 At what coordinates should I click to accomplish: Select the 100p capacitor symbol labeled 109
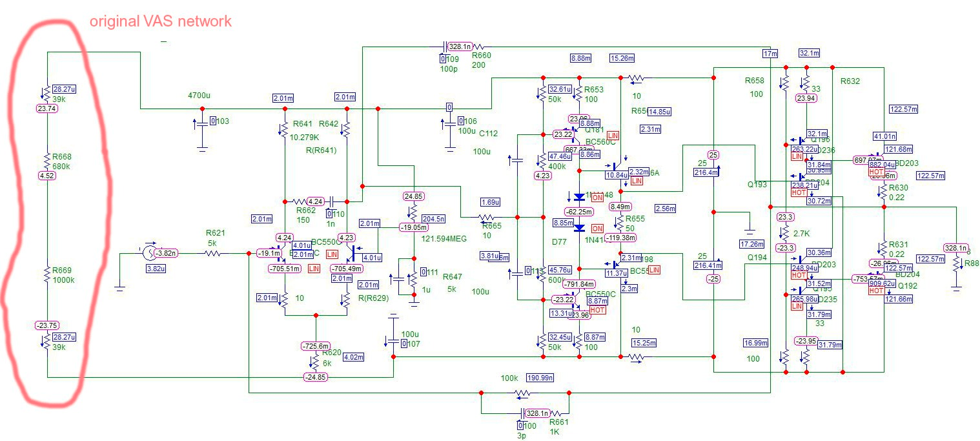[445, 46]
